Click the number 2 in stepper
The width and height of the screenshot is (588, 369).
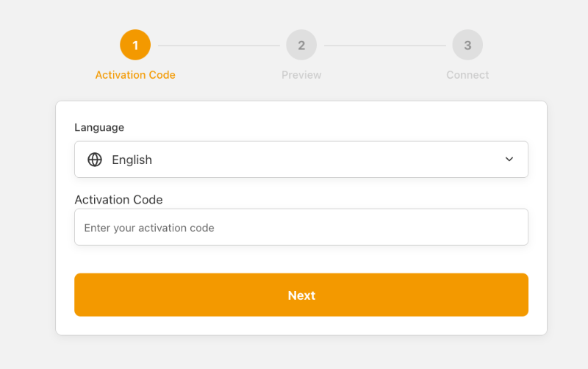[301, 46]
